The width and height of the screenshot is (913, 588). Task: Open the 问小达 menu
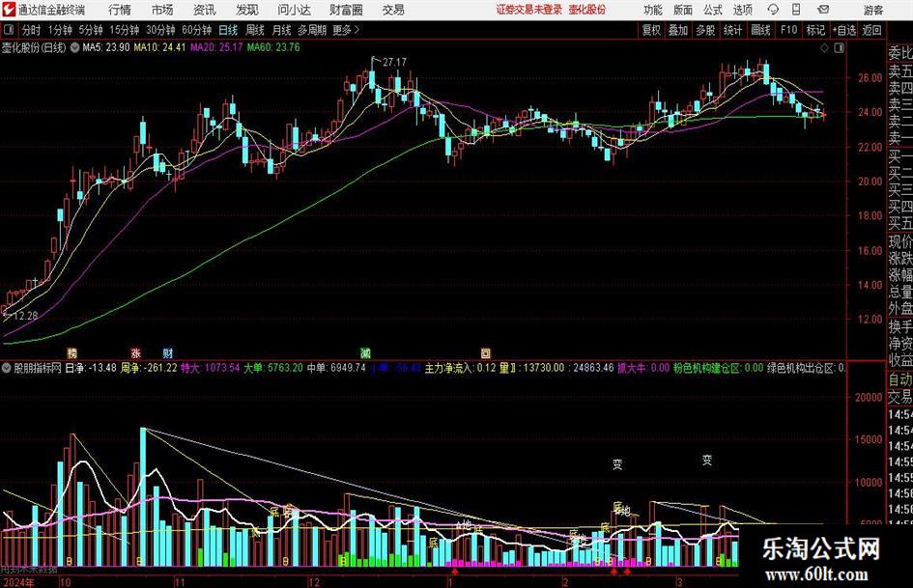click(294, 10)
